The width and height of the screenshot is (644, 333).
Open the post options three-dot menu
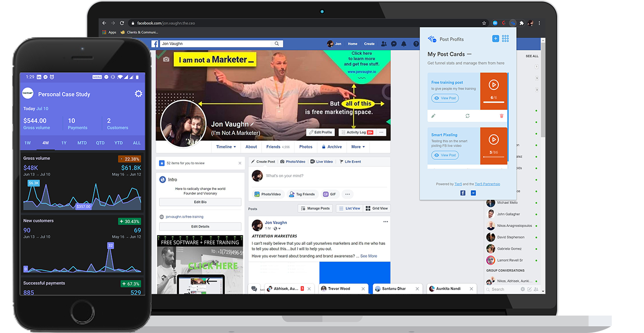coord(385,222)
